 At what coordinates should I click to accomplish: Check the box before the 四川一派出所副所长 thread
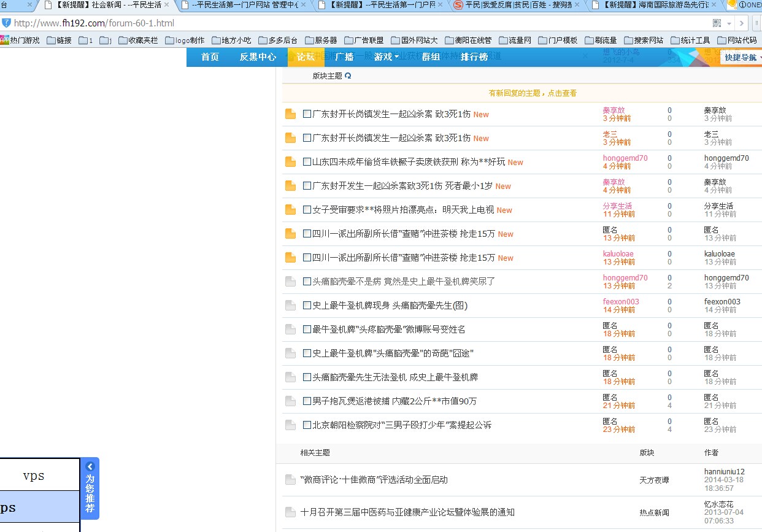tap(306, 233)
